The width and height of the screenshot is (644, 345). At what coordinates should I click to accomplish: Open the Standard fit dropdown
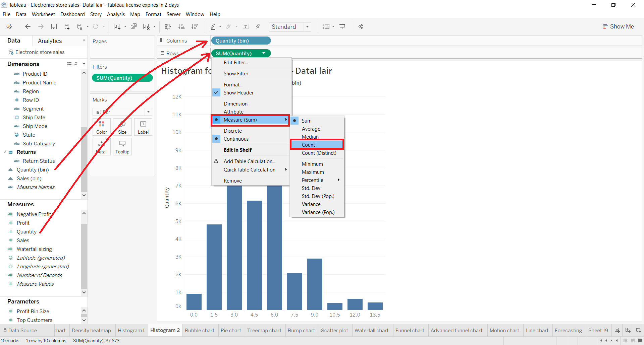(x=290, y=27)
